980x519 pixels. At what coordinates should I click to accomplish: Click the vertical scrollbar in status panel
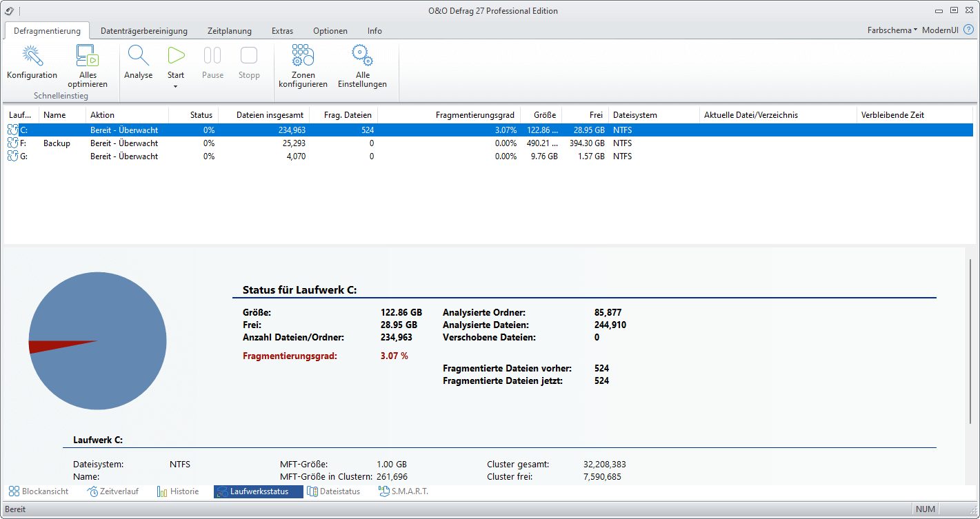pyautogui.click(x=970, y=343)
